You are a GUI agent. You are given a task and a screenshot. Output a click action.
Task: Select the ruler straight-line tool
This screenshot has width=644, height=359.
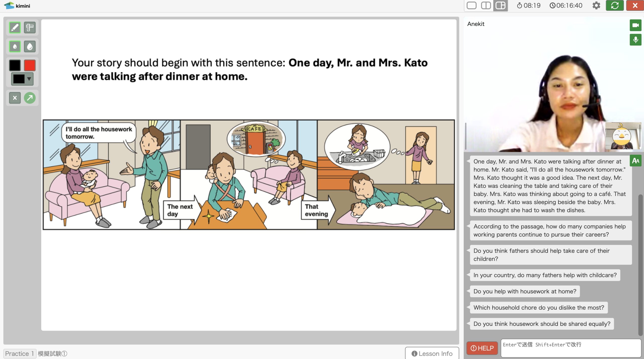click(x=30, y=27)
